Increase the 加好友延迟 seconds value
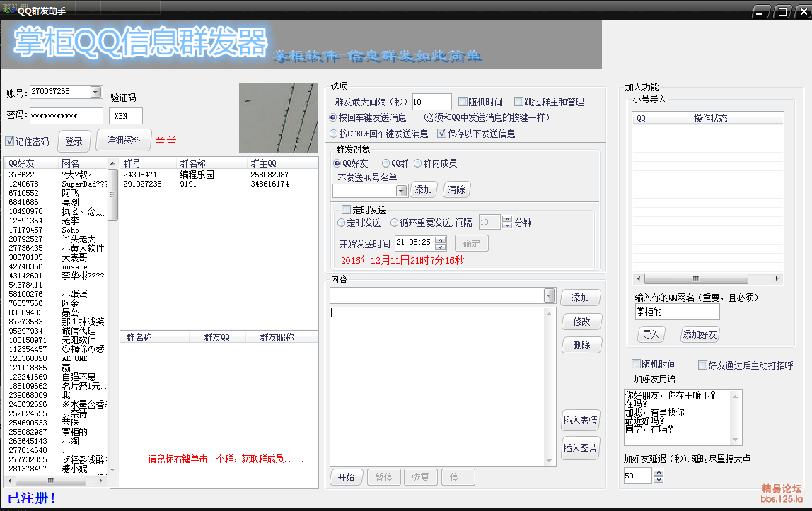812x511 pixels. pos(659,472)
